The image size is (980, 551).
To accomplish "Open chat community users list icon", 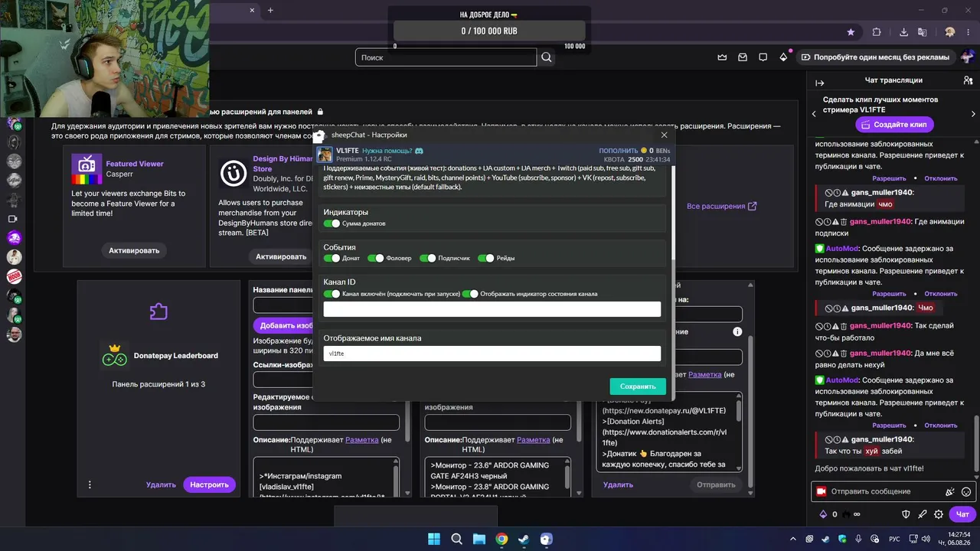I will [x=968, y=80].
